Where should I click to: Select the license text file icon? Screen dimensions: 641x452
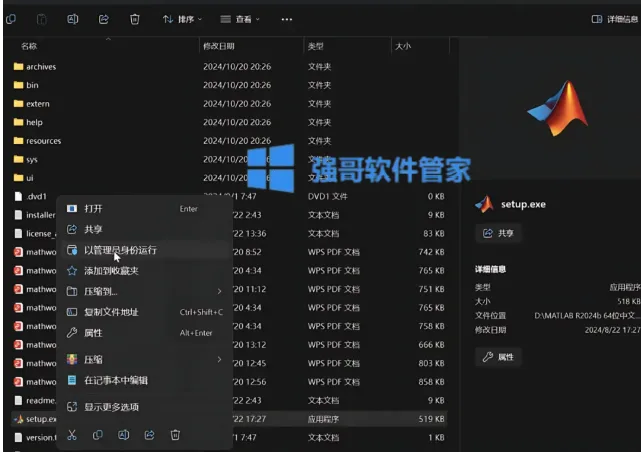tap(18, 233)
